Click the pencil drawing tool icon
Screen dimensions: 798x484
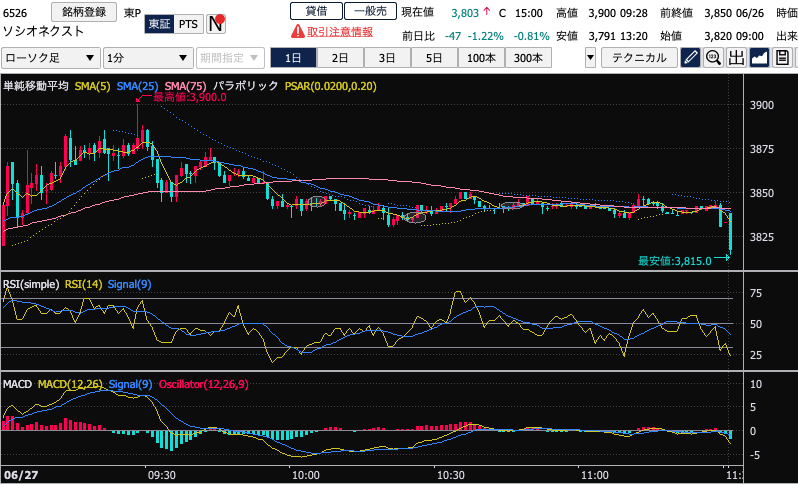(690, 58)
